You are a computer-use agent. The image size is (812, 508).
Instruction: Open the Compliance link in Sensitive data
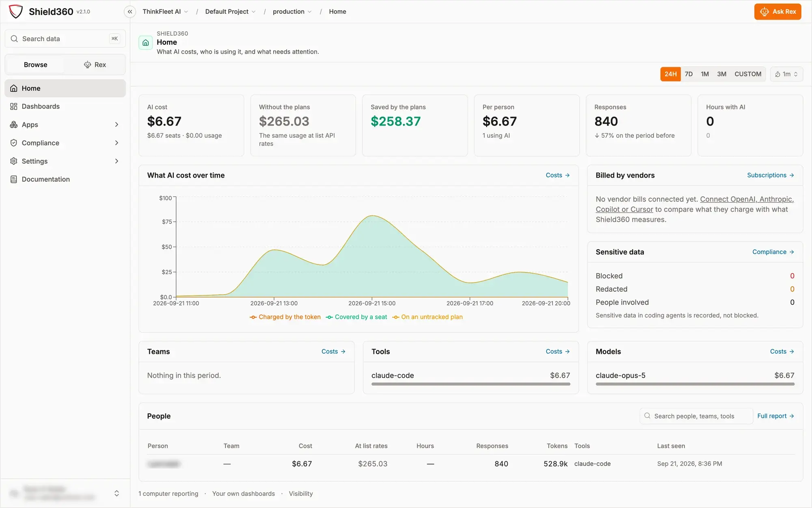coord(773,252)
